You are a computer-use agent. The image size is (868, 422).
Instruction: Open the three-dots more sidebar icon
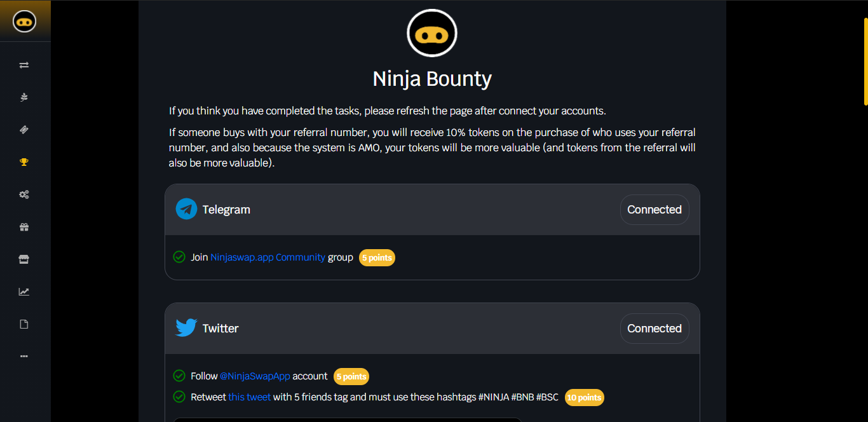tap(24, 357)
